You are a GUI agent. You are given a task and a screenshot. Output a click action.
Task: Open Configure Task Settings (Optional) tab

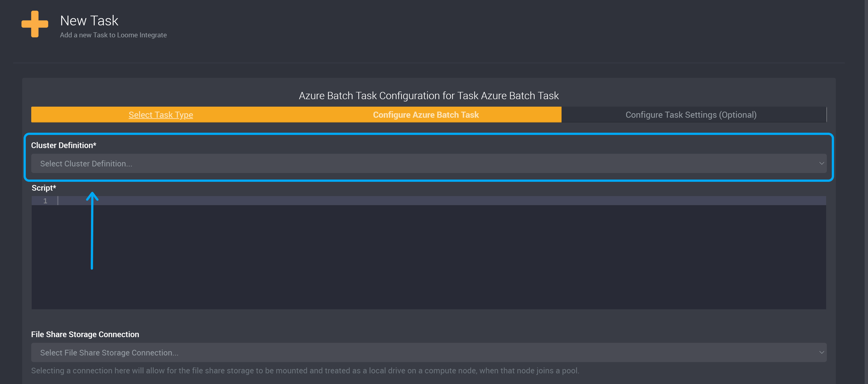691,115
